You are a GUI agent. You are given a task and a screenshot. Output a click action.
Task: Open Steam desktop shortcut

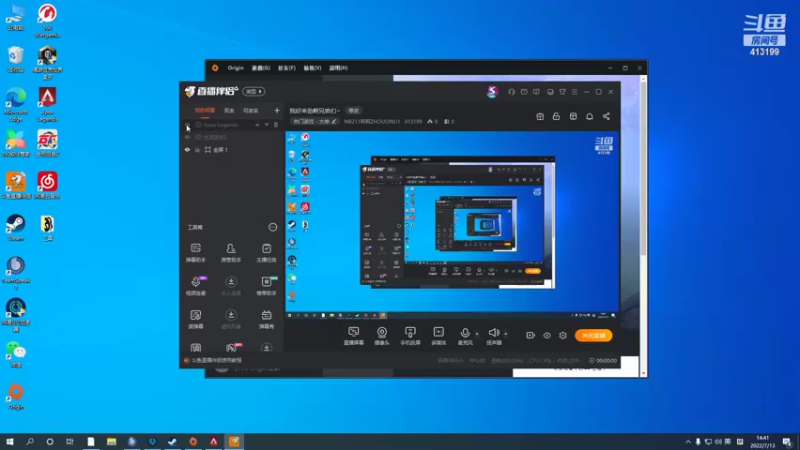[x=16, y=228]
